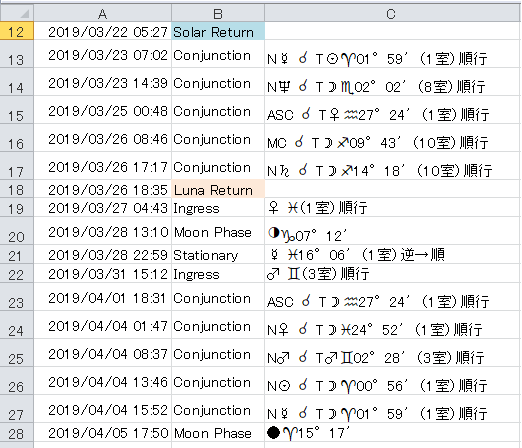
Task: Select row 13 header
Action: pos(16,54)
